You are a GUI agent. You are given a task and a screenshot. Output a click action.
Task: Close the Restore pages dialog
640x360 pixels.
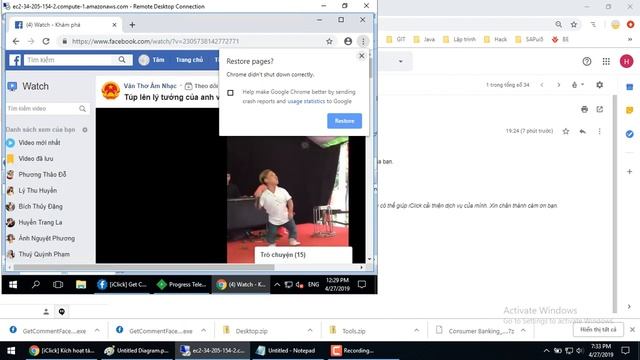[361, 56]
